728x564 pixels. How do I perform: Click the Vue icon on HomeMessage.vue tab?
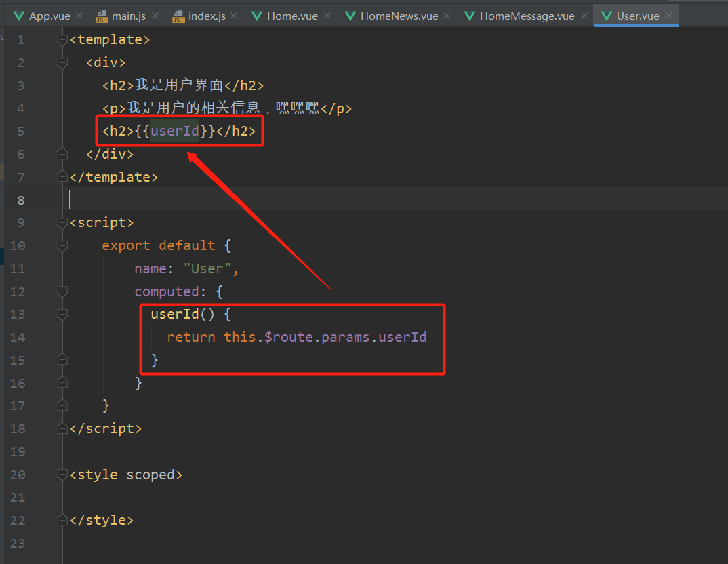470,16
